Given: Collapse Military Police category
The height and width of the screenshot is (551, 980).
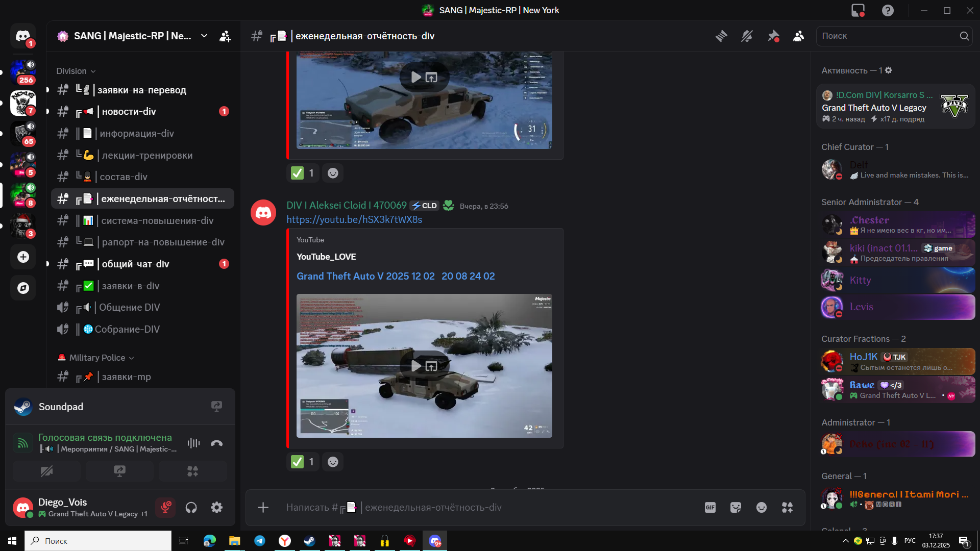Looking at the screenshot, I should click(97, 358).
